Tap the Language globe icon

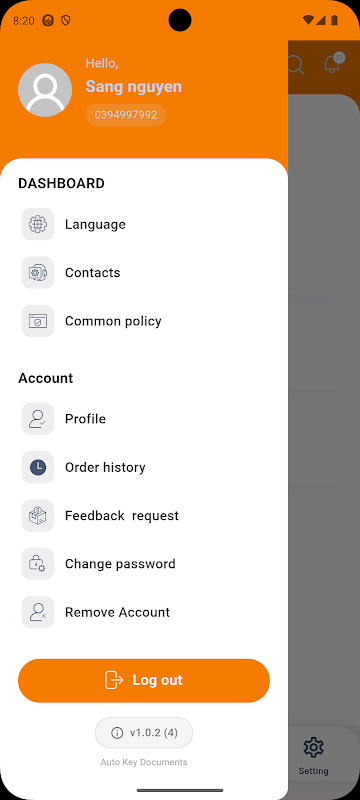(38, 224)
